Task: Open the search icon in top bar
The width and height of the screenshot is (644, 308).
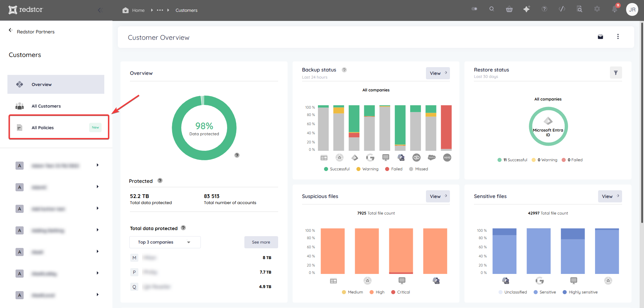Action: 491,9
